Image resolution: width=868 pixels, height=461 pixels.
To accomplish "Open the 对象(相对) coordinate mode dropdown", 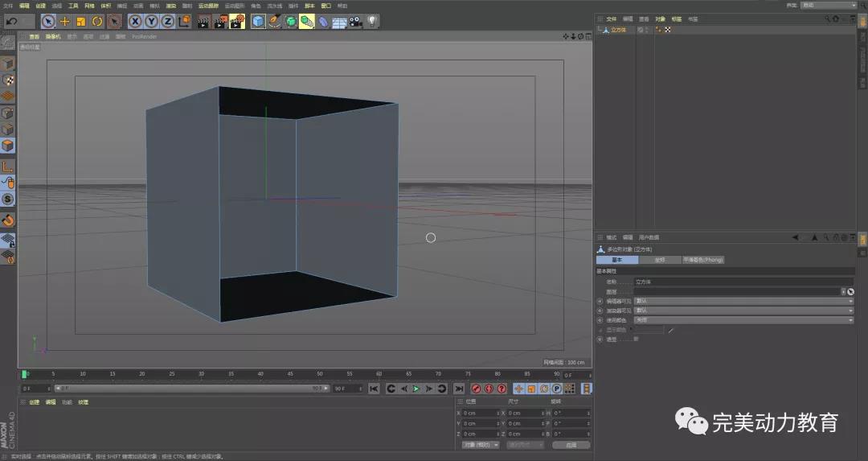I will tap(481, 444).
